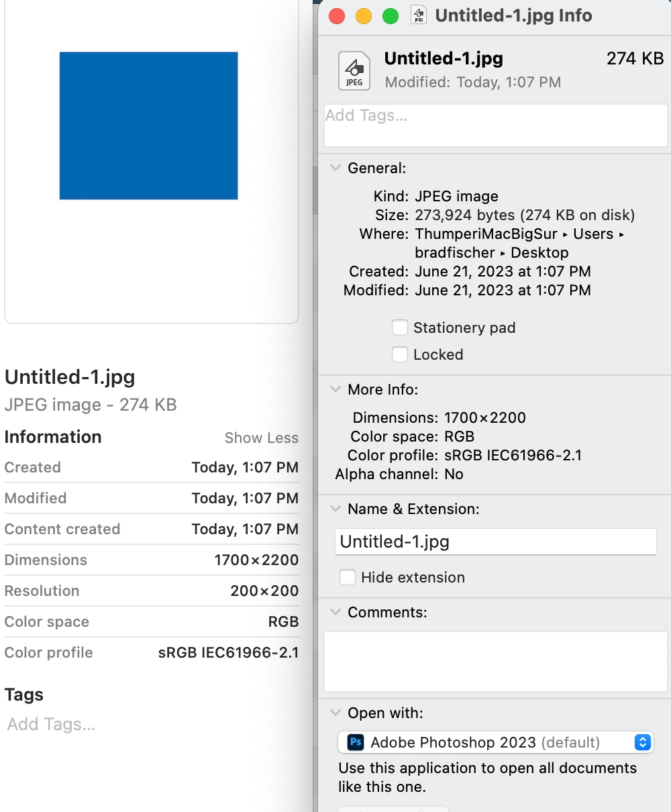Click the Modified: Today, 1:07 PM header text
671x812 pixels.
pos(473,82)
